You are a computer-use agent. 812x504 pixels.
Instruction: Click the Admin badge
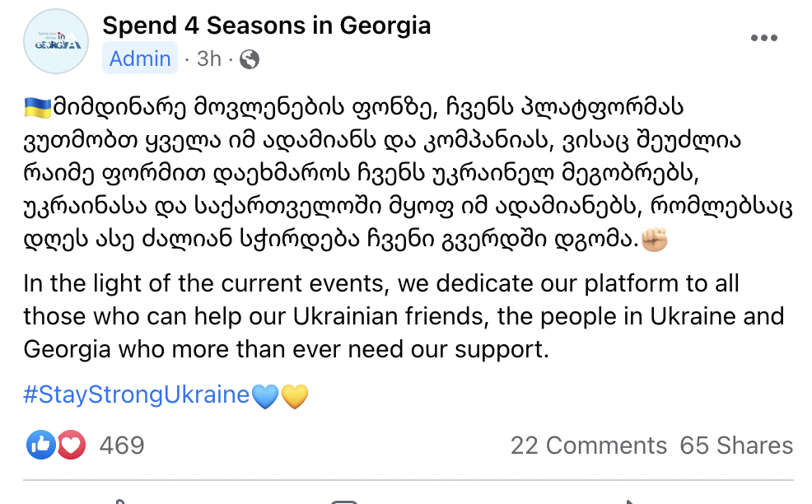coord(140,58)
